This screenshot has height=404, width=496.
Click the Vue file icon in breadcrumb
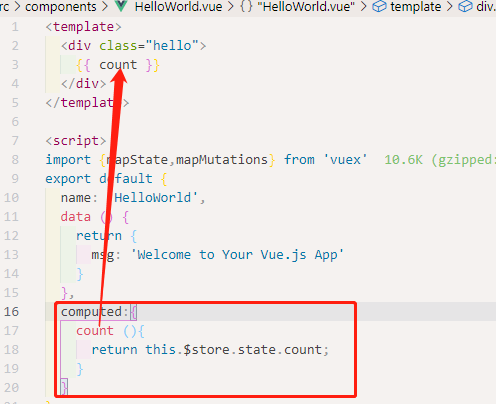tap(121, 6)
